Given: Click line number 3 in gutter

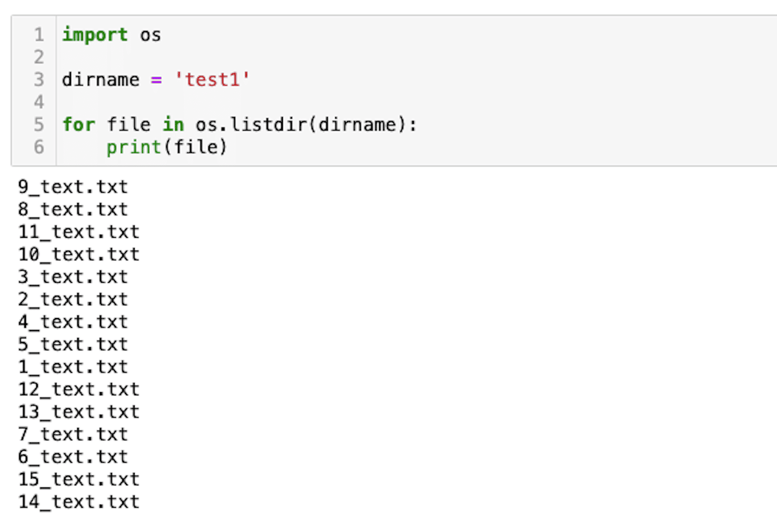Looking at the screenshot, I should tap(39, 79).
